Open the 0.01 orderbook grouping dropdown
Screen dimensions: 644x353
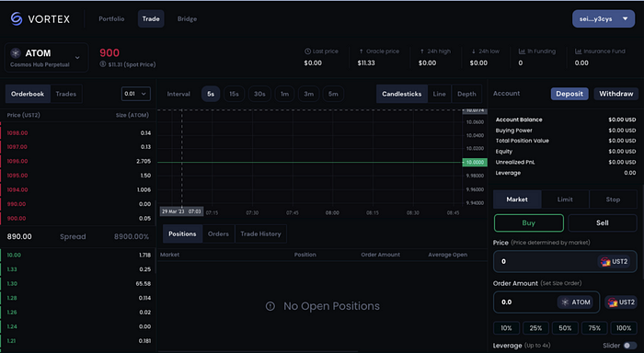136,94
